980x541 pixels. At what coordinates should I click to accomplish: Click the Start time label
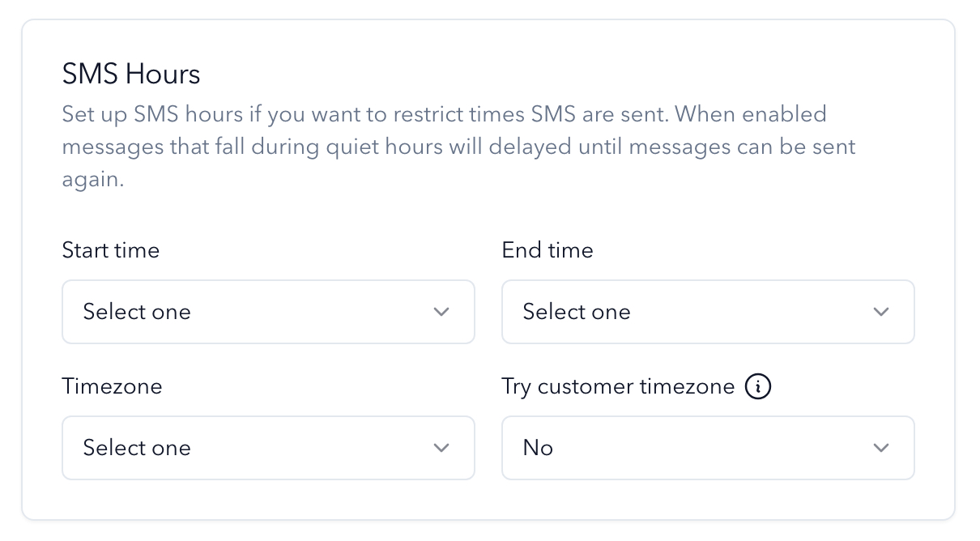[111, 250]
